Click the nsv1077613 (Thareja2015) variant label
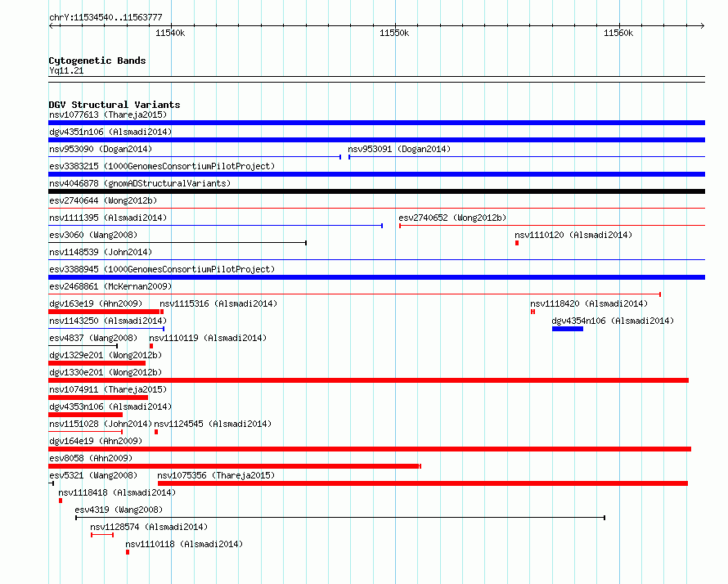The image size is (728, 584). (x=108, y=115)
